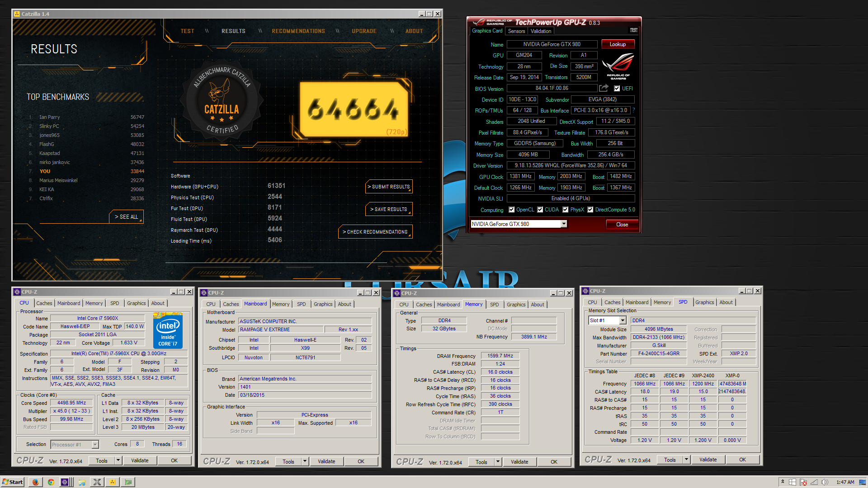Click the Intel Core i7 logo in CPU-Z
868x488 pixels.
pos(168,331)
